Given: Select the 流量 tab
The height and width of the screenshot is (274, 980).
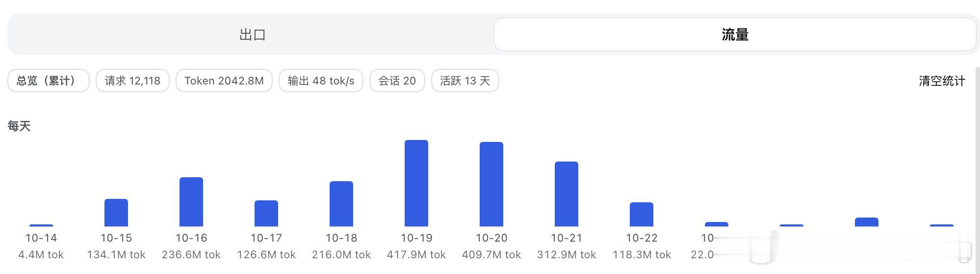Looking at the screenshot, I should 735,34.
